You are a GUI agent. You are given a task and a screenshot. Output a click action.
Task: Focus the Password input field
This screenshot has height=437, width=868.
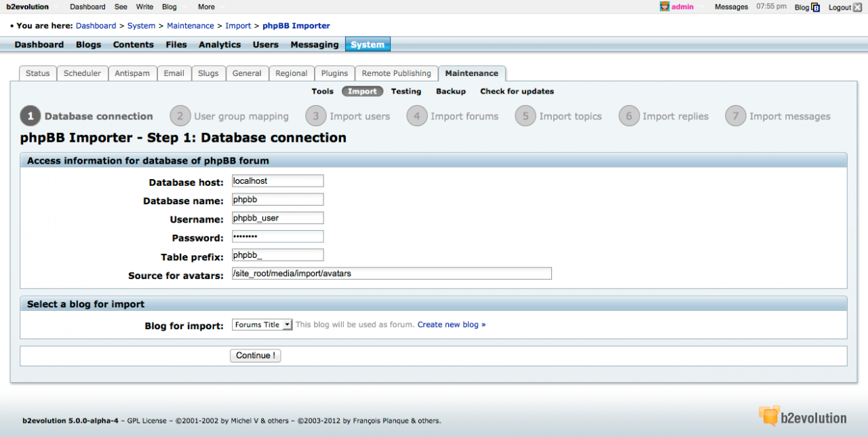(x=277, y=237)
